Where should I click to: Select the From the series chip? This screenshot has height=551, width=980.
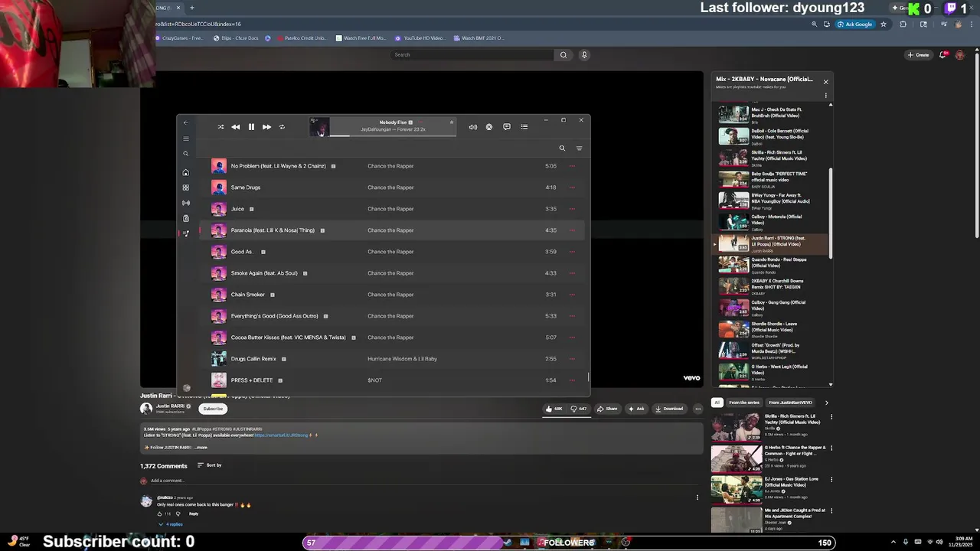[744, 403]
